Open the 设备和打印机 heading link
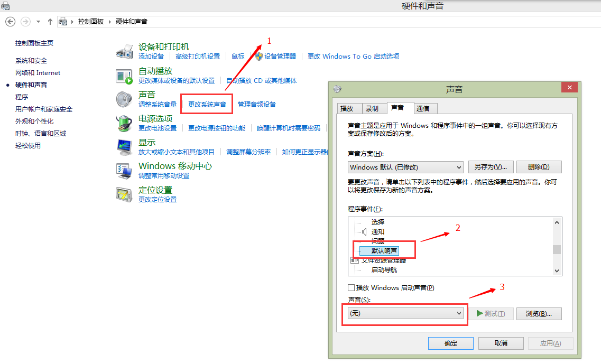Screen dimensions: 601x364 point(164,46)
